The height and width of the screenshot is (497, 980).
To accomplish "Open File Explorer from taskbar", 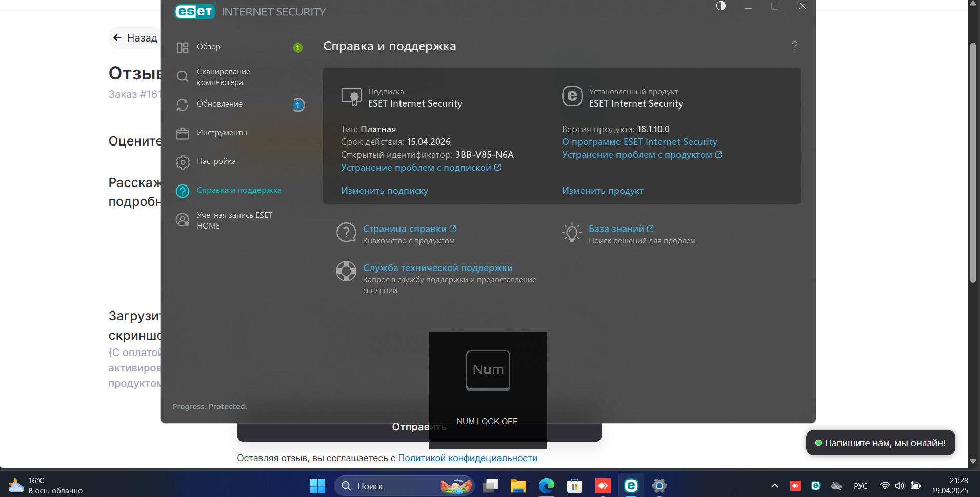I will (518, 486).
